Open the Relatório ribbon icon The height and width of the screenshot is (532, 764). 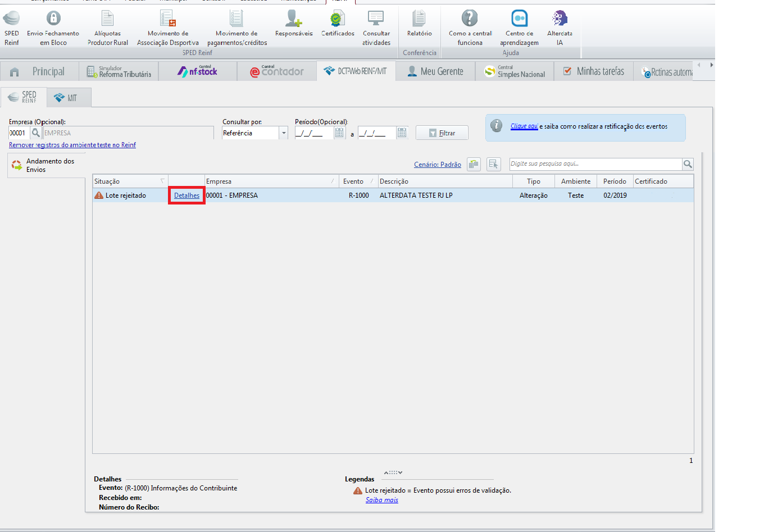(x=420, y=24)
